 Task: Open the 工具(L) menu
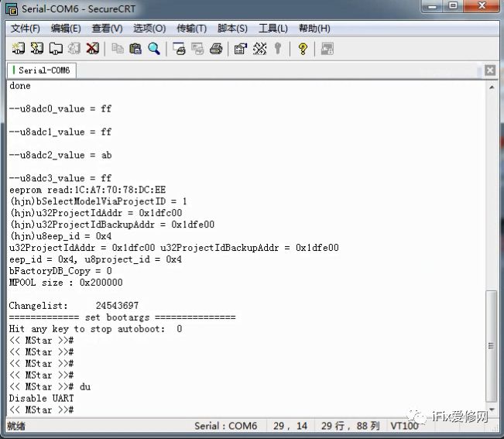273,29
